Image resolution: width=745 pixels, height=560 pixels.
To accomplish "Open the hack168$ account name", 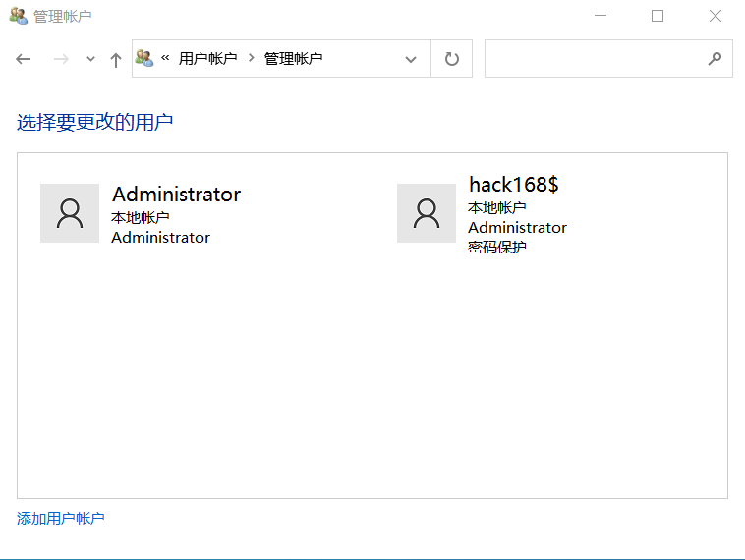I will click(514, 185).
